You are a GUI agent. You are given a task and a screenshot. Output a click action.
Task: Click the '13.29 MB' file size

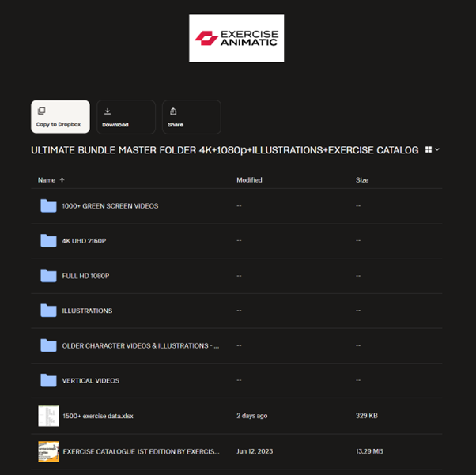click(369, 451)
